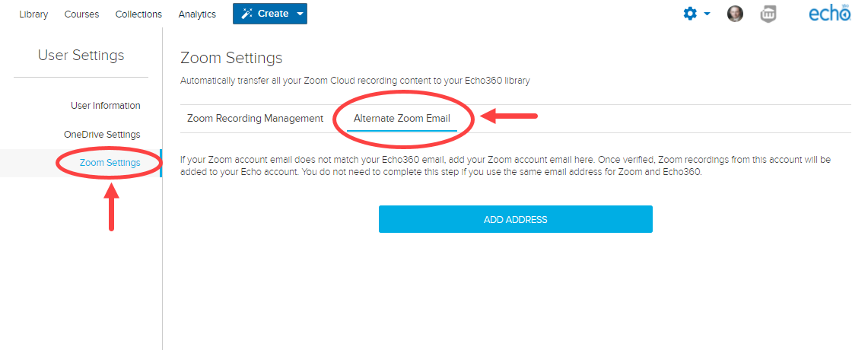Open OneDrive Settings in sidebar

click(102, 134)
